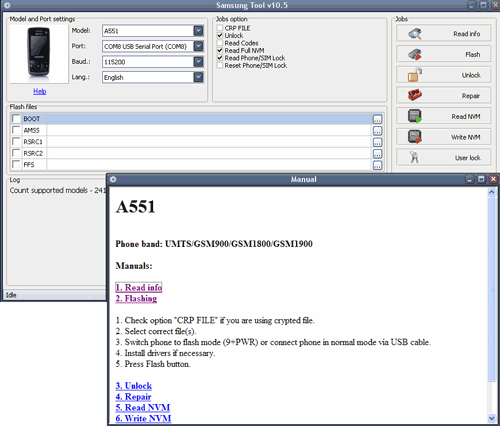Open the Manual window gear icon
The height and width of the screenshot is (426, 500).
pos(113,179)
